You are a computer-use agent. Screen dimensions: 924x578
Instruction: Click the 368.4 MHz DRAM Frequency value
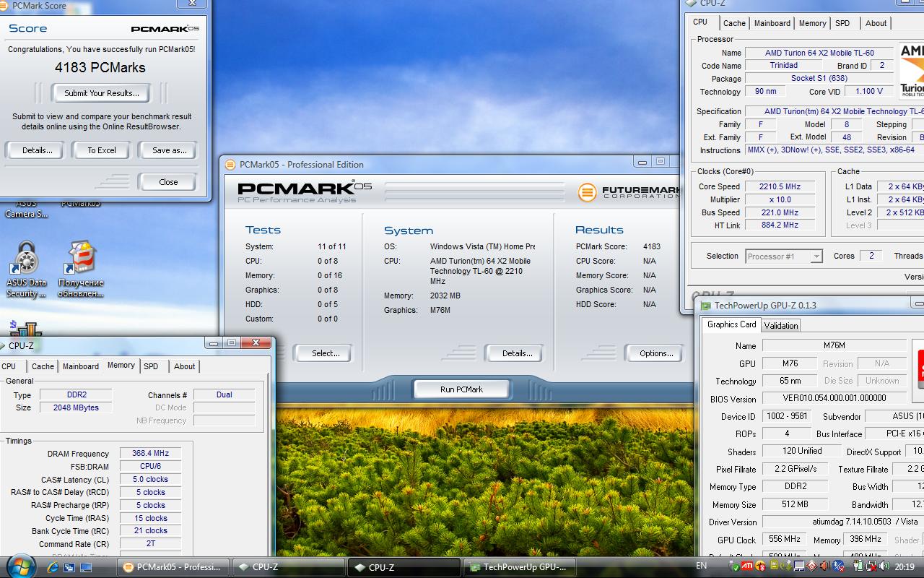[x=150, y=454]
